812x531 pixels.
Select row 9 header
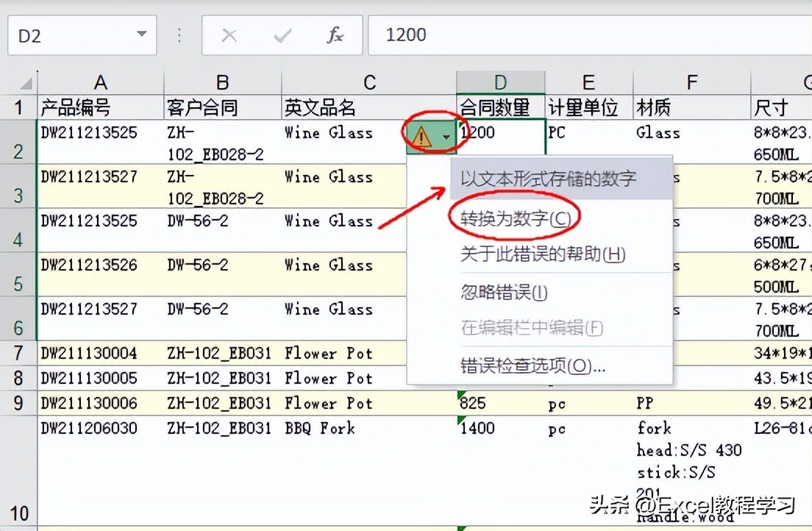tap(18, 403)
